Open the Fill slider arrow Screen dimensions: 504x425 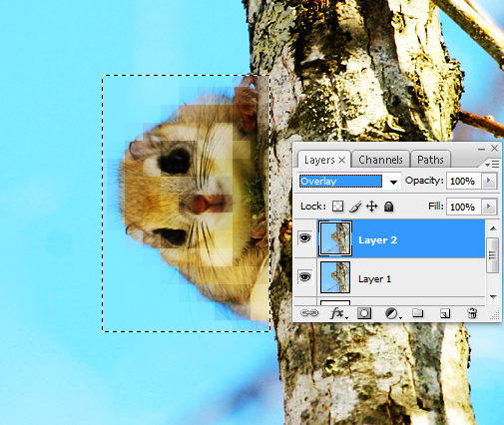[x=489, y=207]
